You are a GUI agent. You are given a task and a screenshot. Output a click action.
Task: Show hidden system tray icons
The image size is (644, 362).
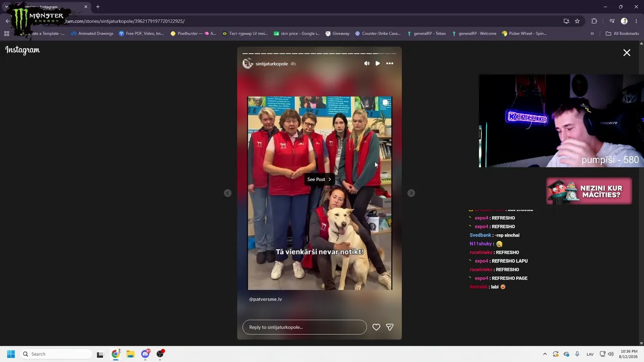[x=545, y=354]
